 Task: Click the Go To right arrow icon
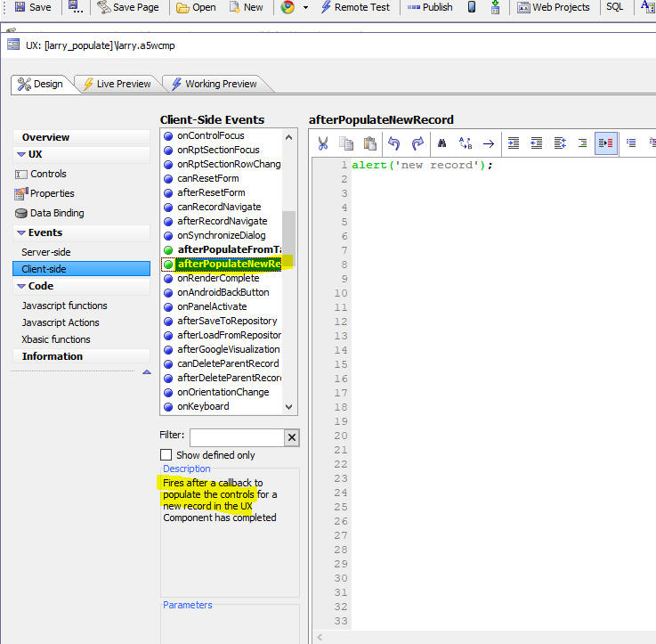coord(488,143)
